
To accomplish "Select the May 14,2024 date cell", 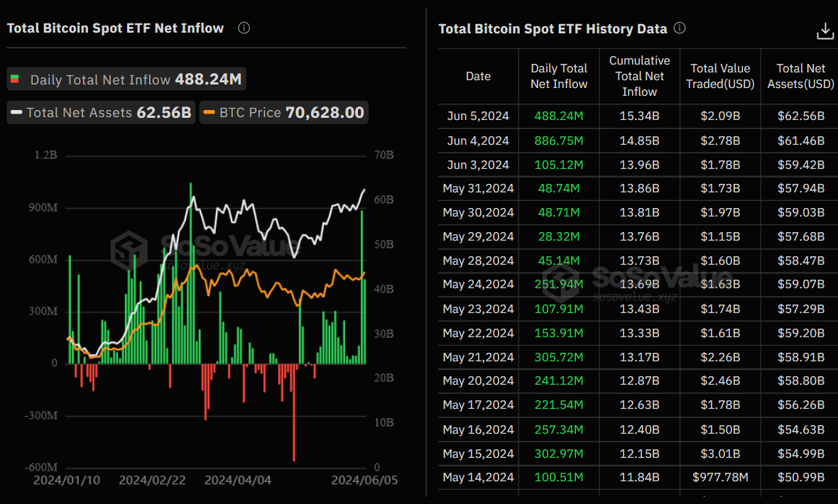I will (x=479, y=477).
